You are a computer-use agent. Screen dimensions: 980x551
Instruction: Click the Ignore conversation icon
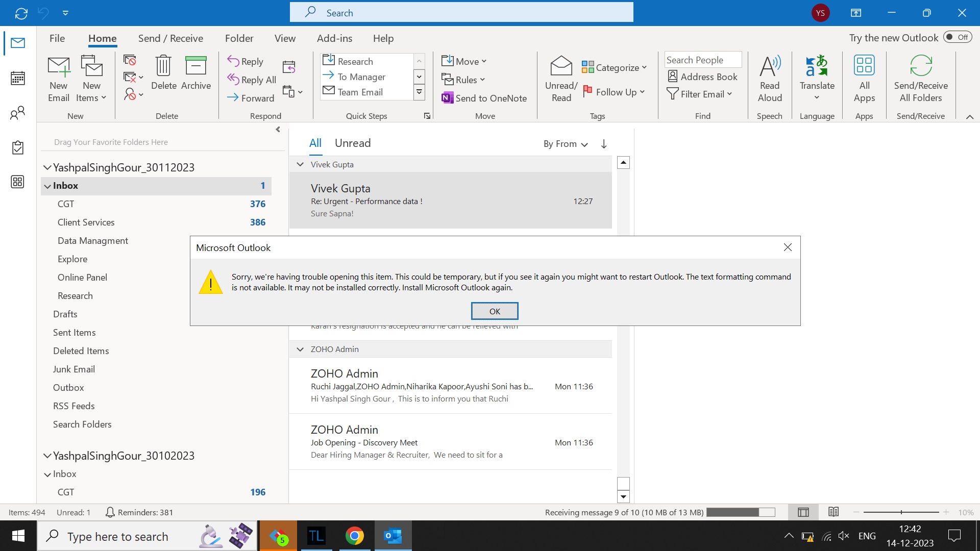click(130, 60)
